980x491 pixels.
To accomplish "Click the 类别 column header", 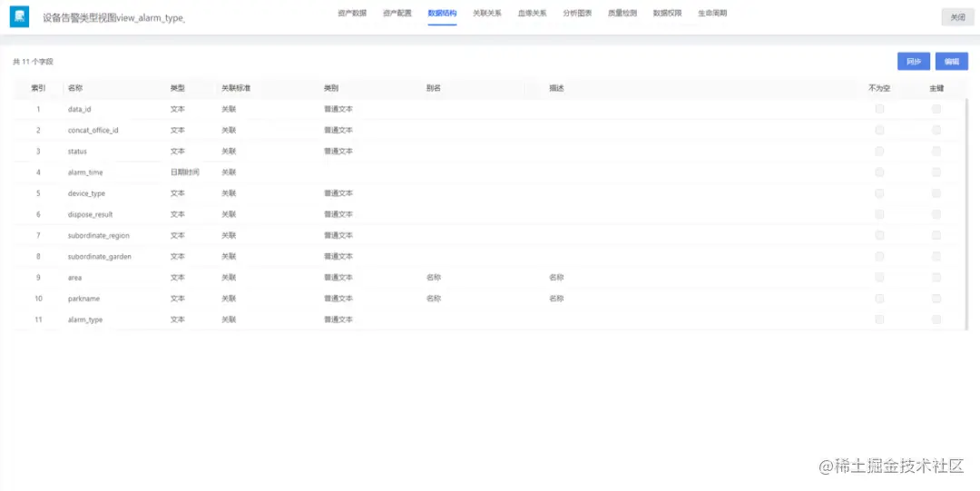I will [x=331, y=88].
